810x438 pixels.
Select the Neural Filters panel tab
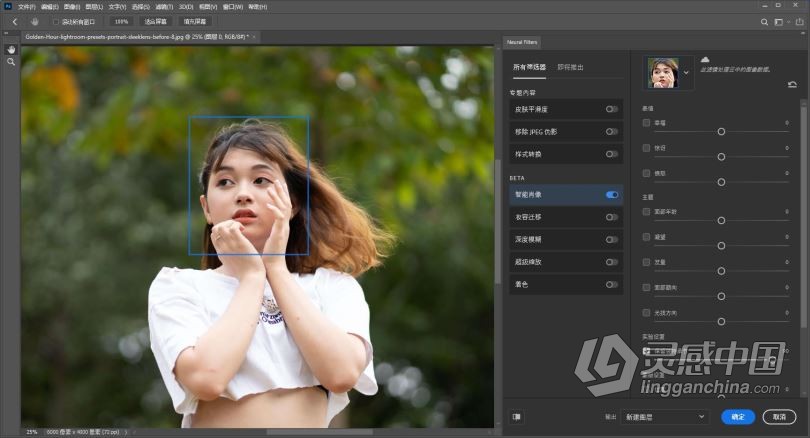522,42
